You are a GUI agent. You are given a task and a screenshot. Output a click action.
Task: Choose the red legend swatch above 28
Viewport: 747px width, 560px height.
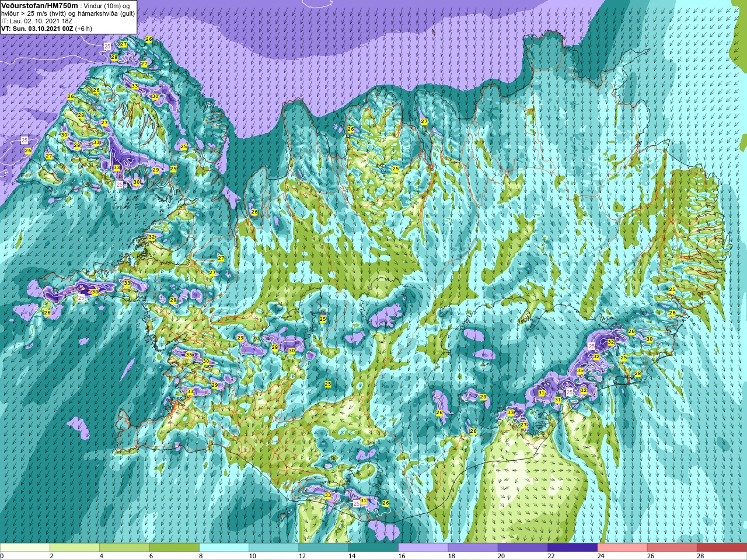pos(722,548)
